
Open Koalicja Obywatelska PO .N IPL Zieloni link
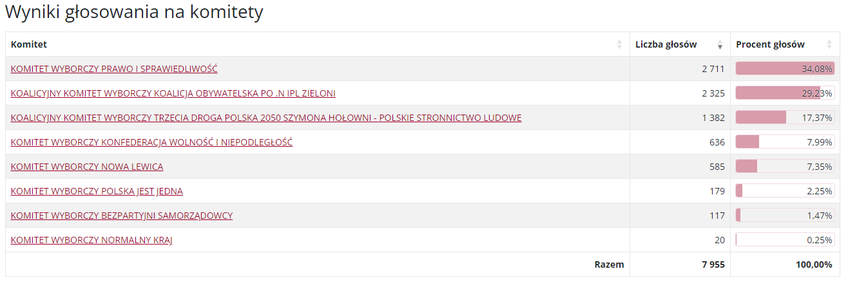(x=173, y=93)
